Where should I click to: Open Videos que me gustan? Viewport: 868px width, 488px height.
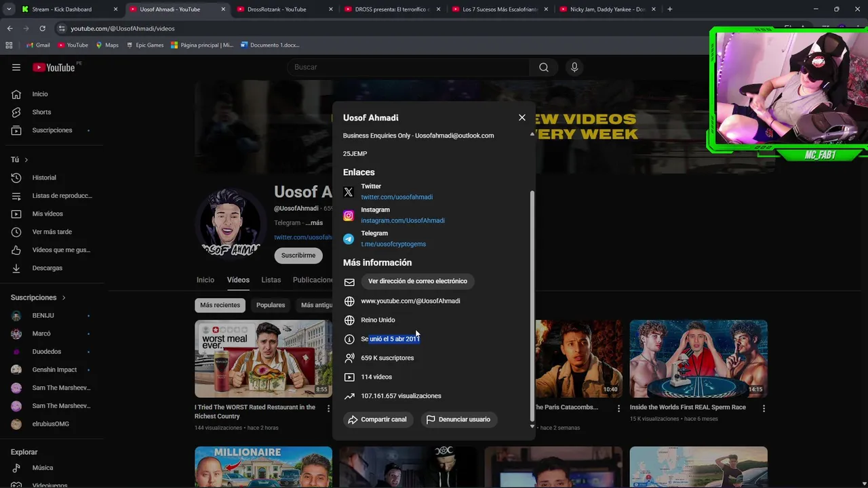52,250
